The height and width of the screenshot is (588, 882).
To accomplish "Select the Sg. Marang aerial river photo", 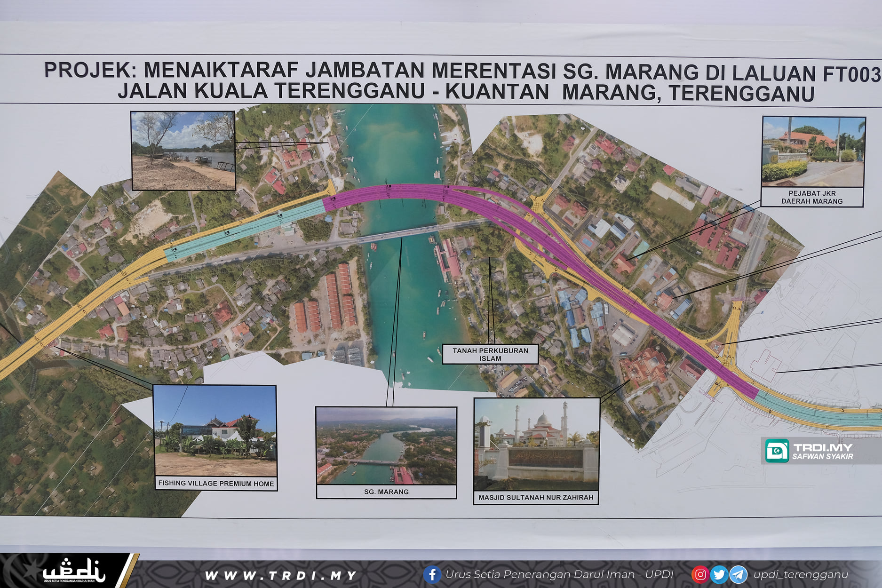I will pos(386,445).
